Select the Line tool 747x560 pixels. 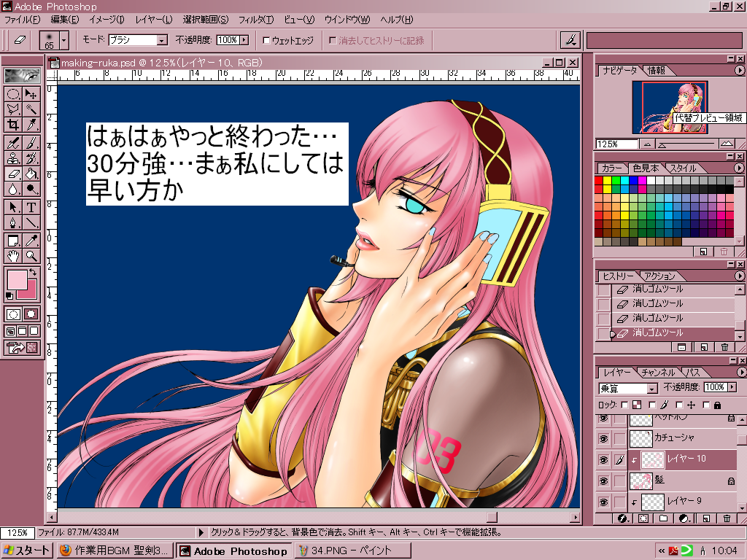coord(31,222)
